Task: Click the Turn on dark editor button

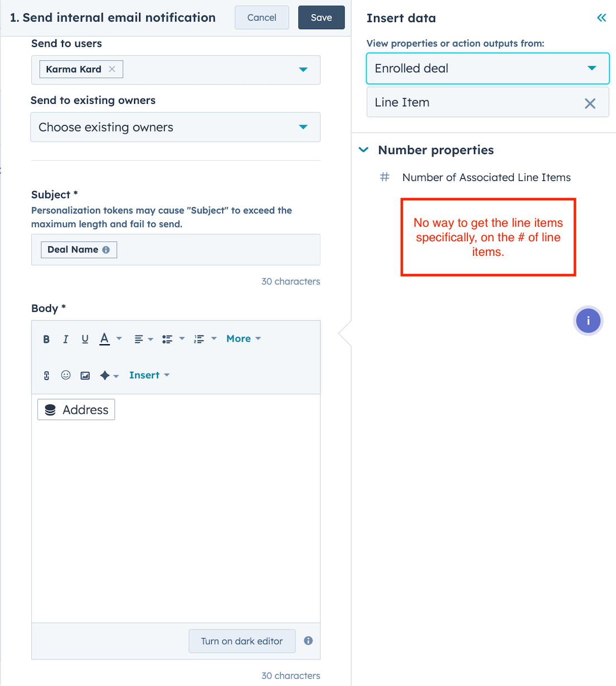Action: pos(242,641)
